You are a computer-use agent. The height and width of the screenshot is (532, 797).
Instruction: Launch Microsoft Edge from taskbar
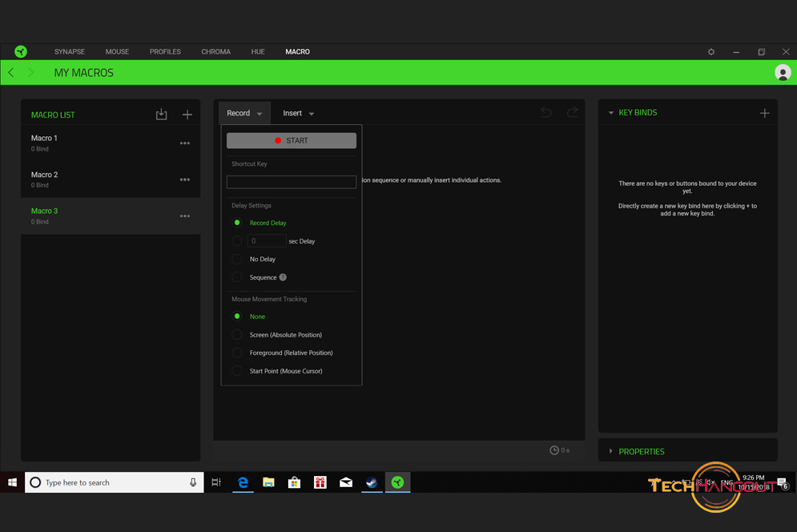[x=243, y=482]
